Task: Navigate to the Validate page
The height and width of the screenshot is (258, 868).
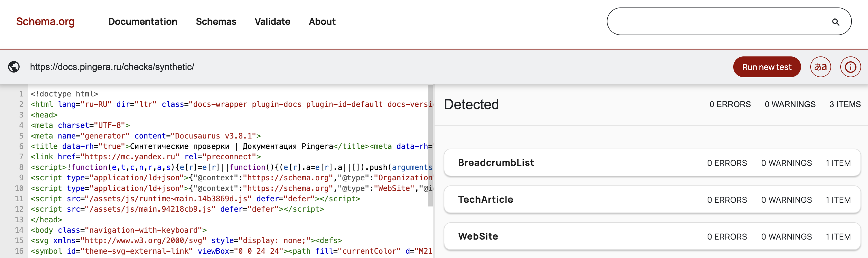Action: click(x=272, y=22)
